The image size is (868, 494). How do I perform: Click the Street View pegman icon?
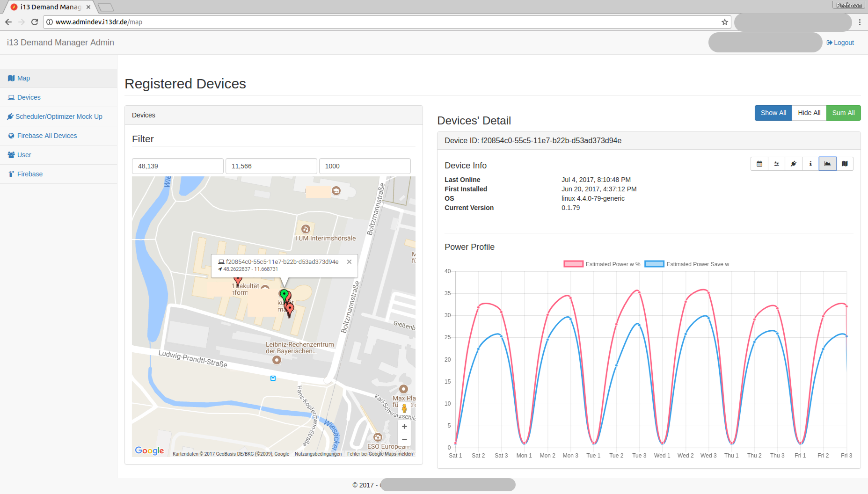404,408
